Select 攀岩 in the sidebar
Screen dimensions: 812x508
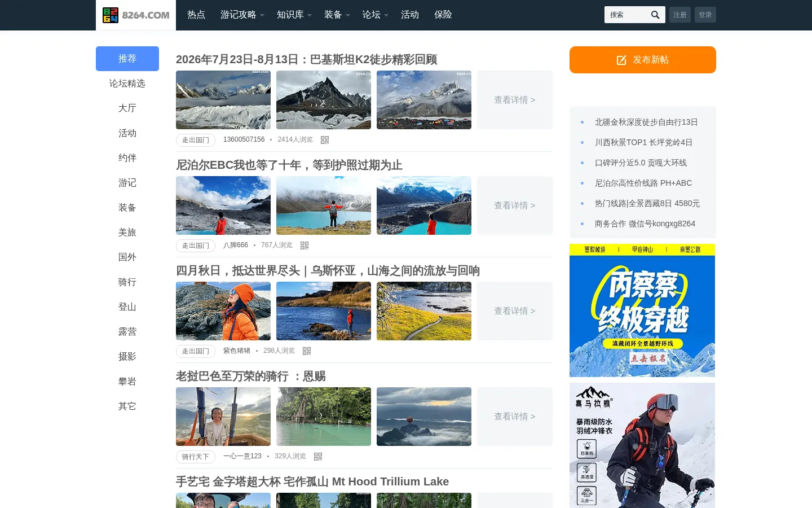127,382
